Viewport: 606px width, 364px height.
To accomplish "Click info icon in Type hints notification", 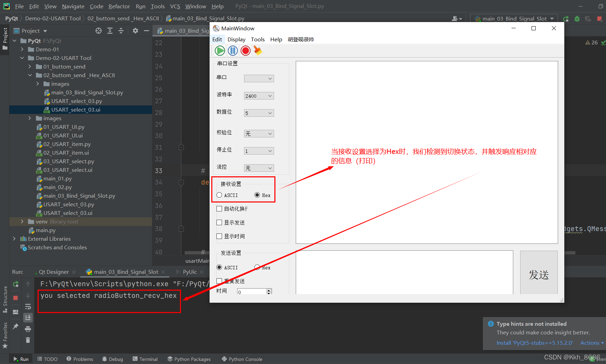I will point(491,324).
